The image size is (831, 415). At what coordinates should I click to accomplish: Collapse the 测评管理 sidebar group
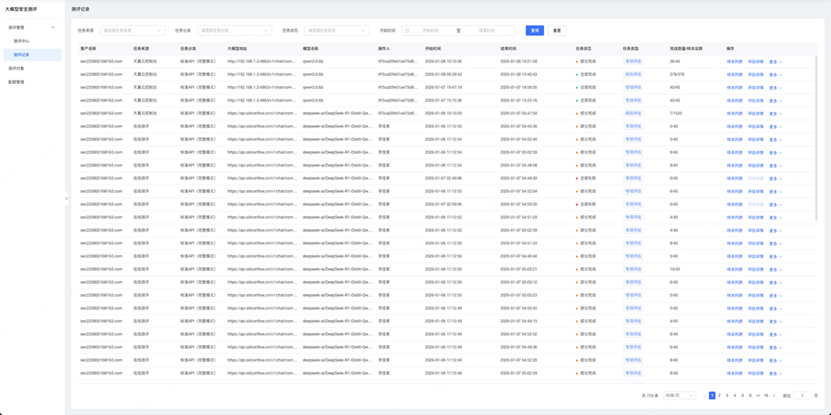coord(53,27)
